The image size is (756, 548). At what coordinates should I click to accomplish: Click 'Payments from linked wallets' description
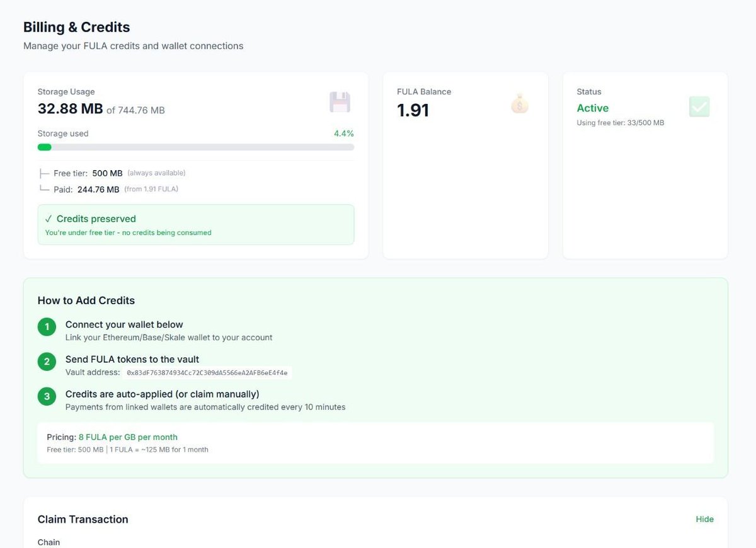click(205, 407)
